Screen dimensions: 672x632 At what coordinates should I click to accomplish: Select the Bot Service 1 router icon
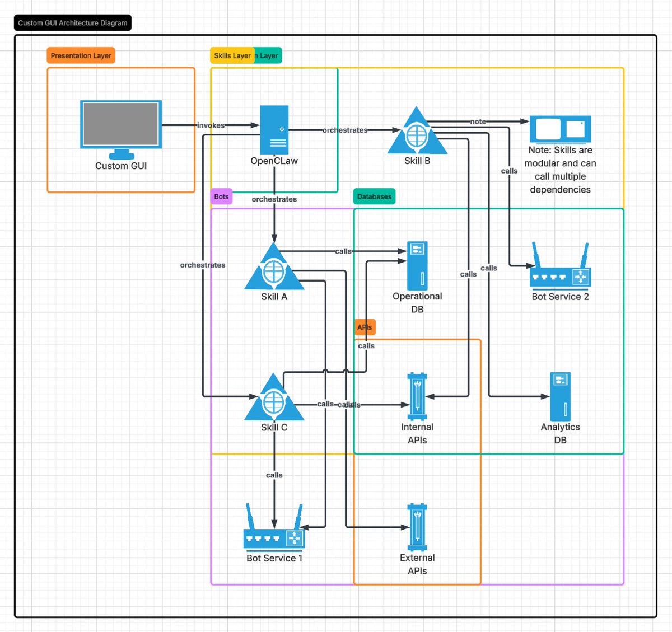point(274,526)
